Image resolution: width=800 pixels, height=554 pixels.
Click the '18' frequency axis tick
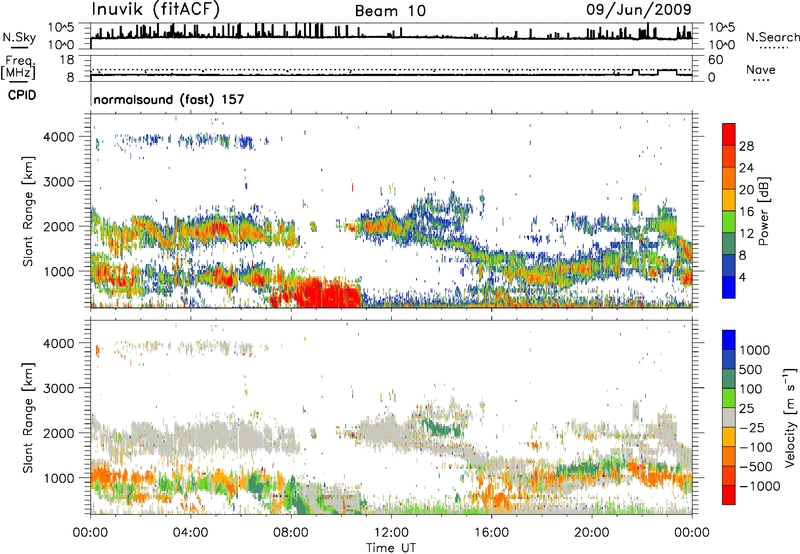pos(67,60)
